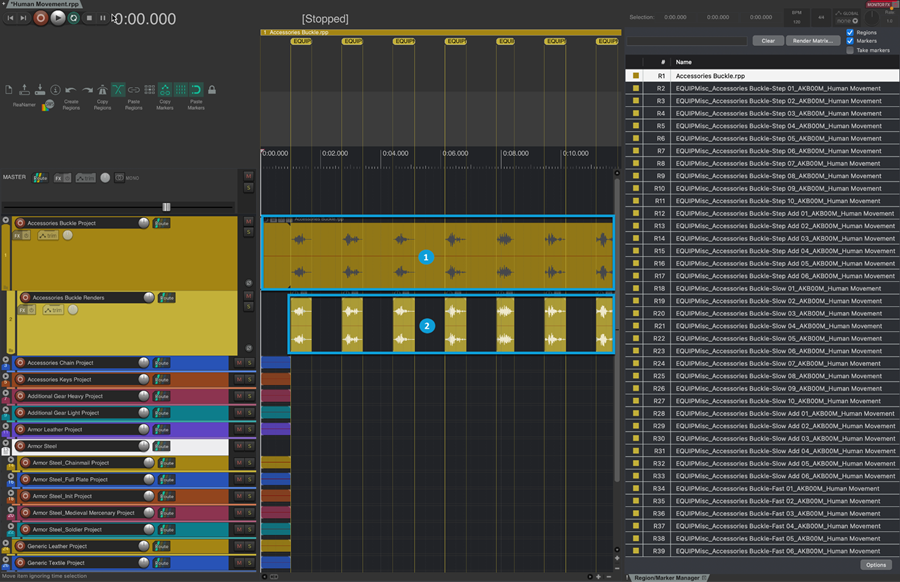This screenshot has width=900, height=582.
Task: Disable the Markers checkbox
Action: (850, 41)
